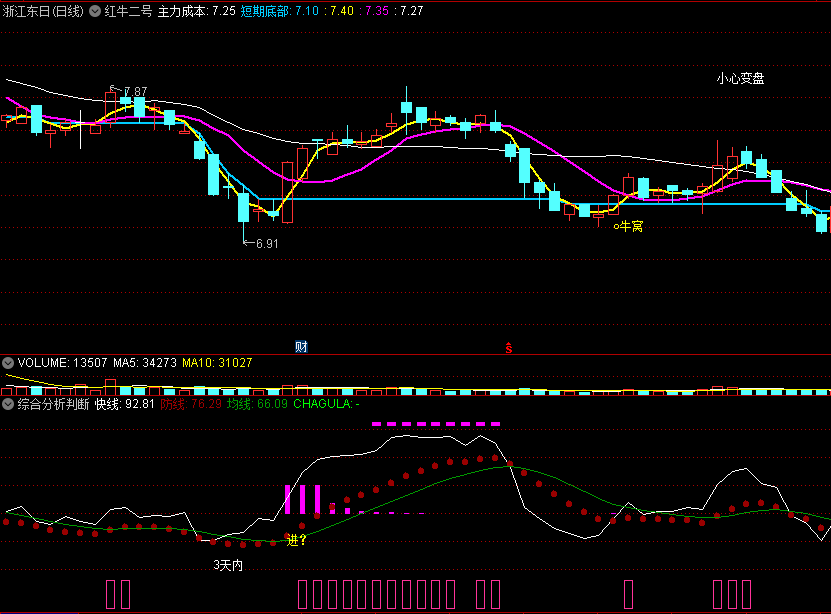The height and width of the screenshot is (614, 831).
Task: Click the 浙江东日(日线) stock title
Action: [x=43, y=11]
